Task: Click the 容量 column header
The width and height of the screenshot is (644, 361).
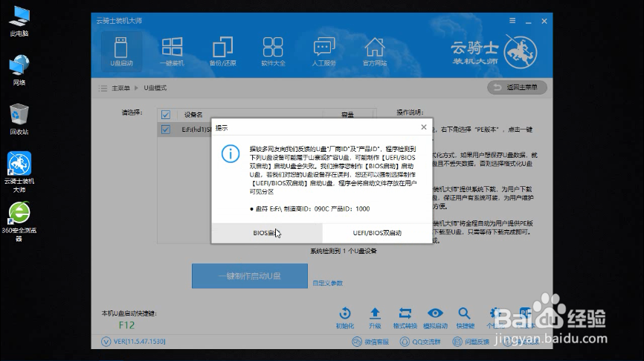Action: pos(347,115)
